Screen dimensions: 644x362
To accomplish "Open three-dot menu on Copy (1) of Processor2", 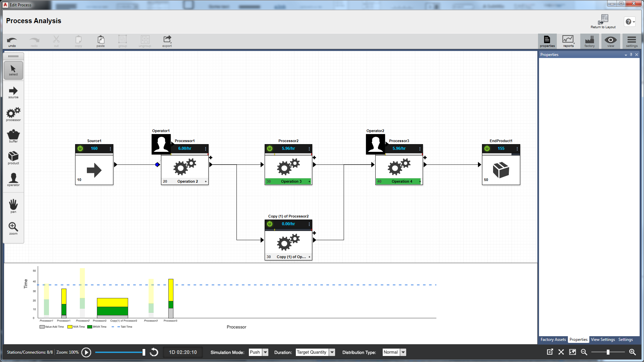I will (x=309, y=224).
